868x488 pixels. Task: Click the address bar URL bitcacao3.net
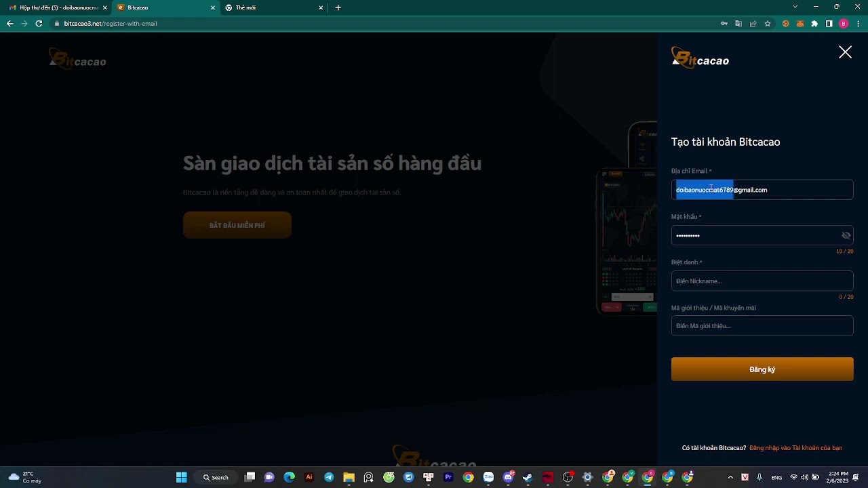point(111,23)
